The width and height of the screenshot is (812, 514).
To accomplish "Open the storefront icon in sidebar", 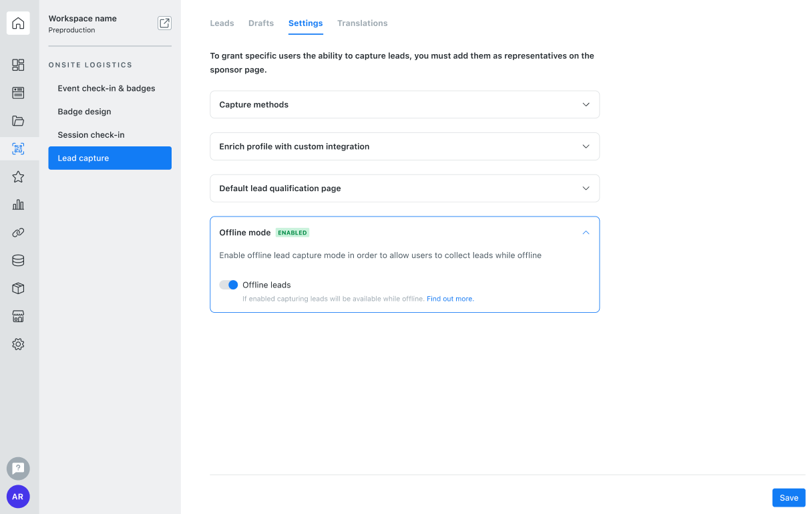I will pos(18,317).
